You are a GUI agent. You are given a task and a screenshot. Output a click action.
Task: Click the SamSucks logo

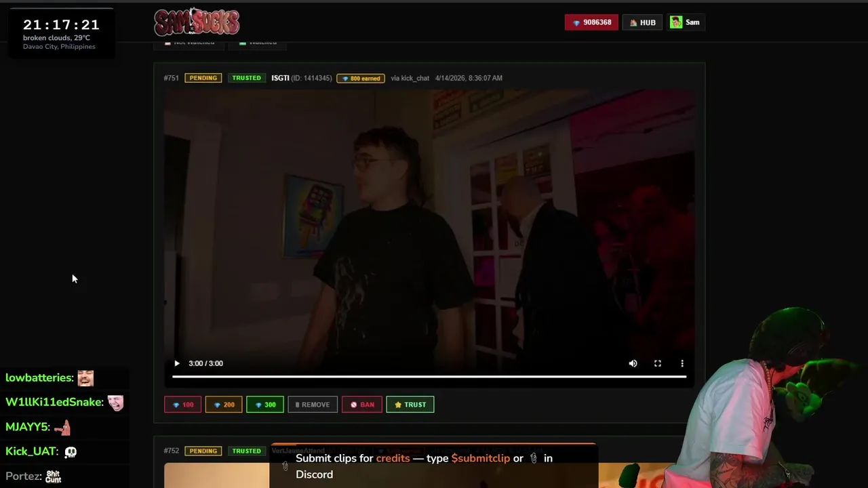point(197,22)
